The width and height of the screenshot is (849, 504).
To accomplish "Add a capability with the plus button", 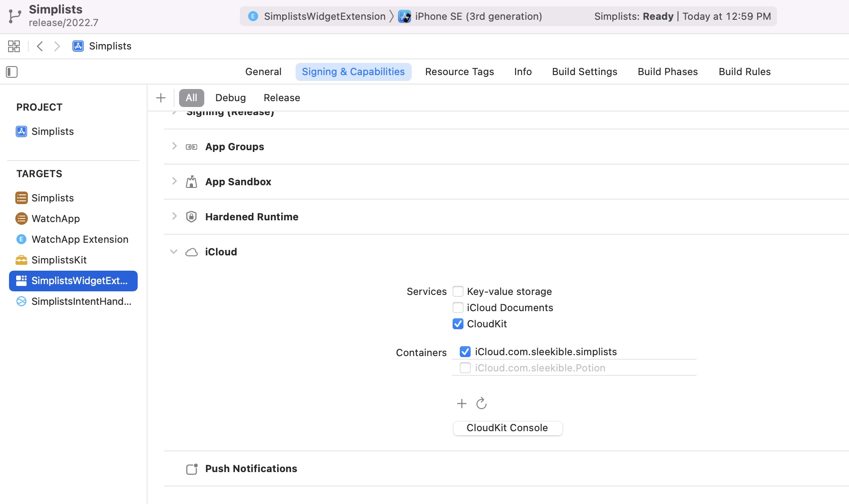I will (x=161, y=98).
